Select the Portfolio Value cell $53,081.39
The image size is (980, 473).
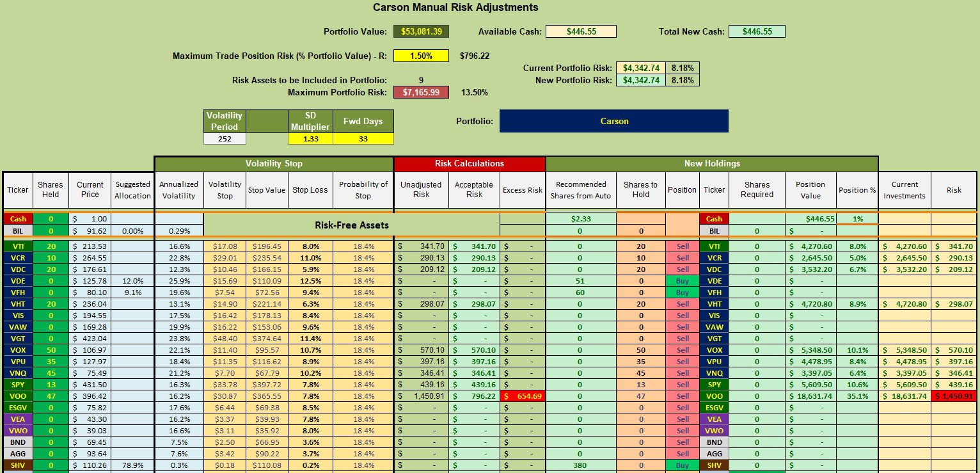421,31
